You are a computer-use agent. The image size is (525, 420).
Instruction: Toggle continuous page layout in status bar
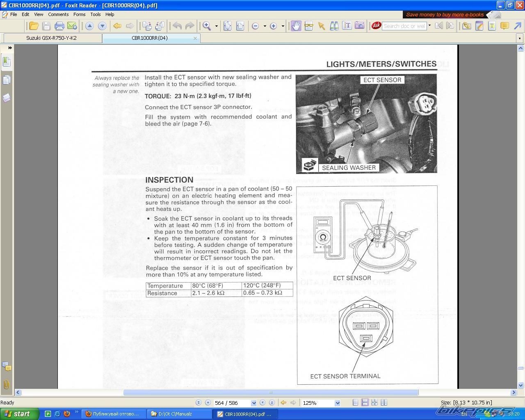click(x=364, y=403)
